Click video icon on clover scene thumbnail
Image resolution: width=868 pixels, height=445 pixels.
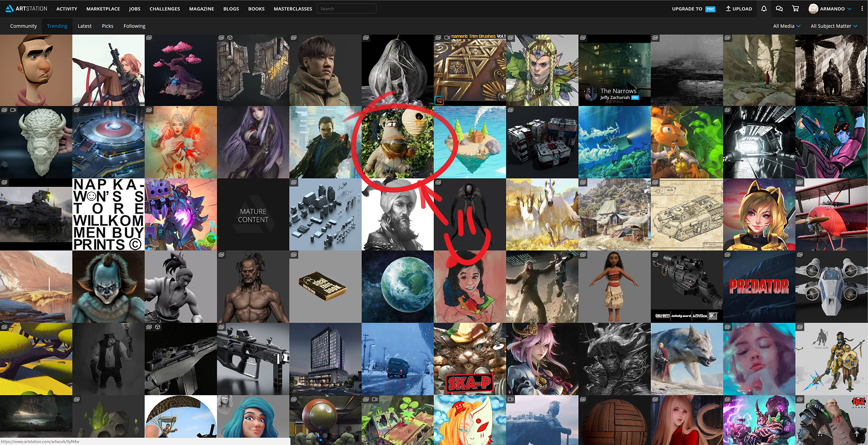coord(375,399)
